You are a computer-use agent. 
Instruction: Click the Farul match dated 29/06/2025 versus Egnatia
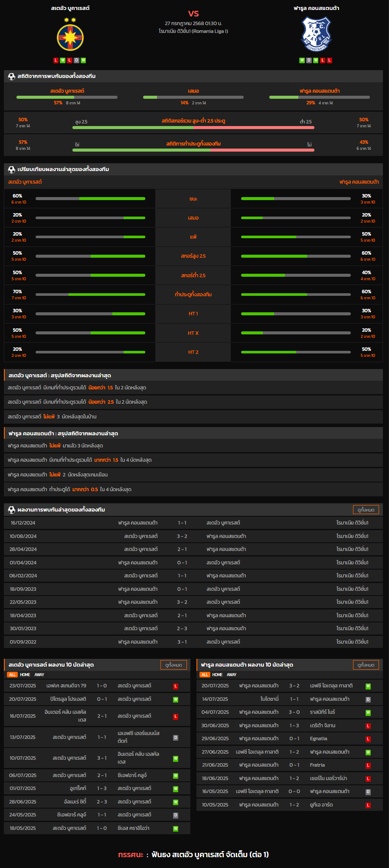tap(290, 739)
